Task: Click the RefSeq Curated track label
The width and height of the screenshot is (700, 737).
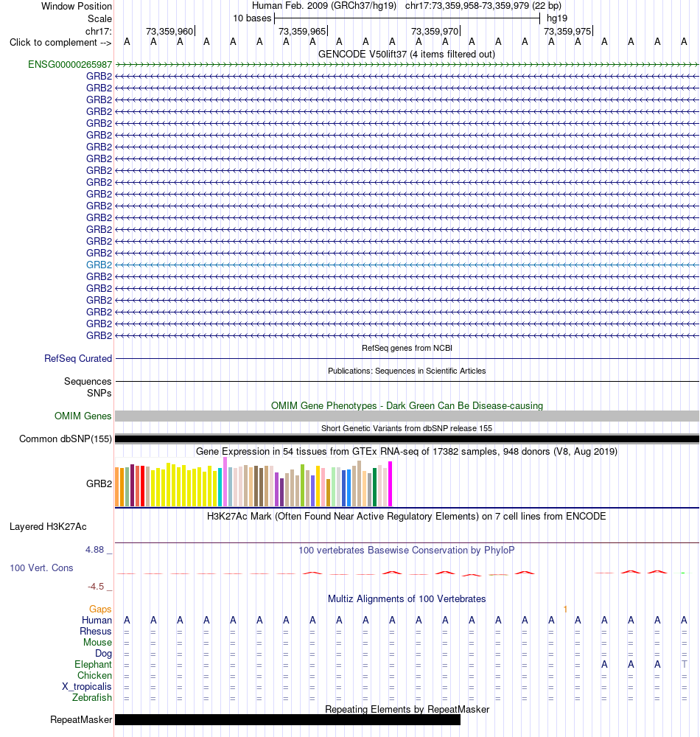Action: tap(78, 358)
